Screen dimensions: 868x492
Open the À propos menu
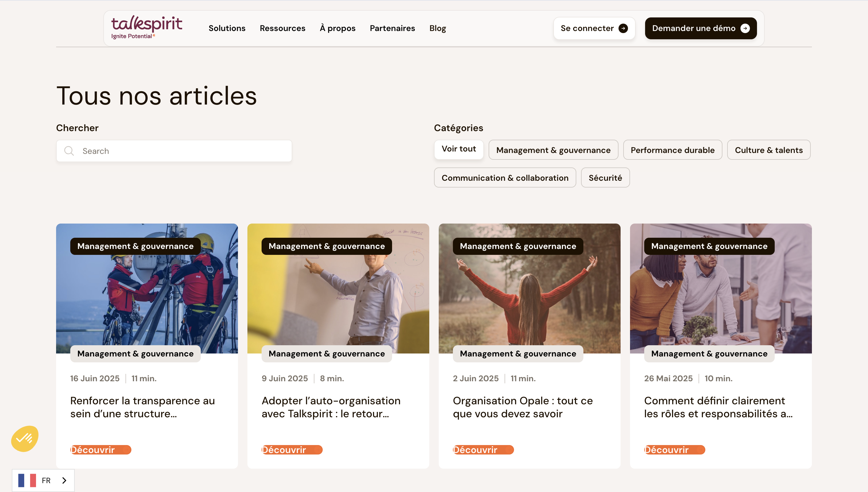(x=337, y=28)
